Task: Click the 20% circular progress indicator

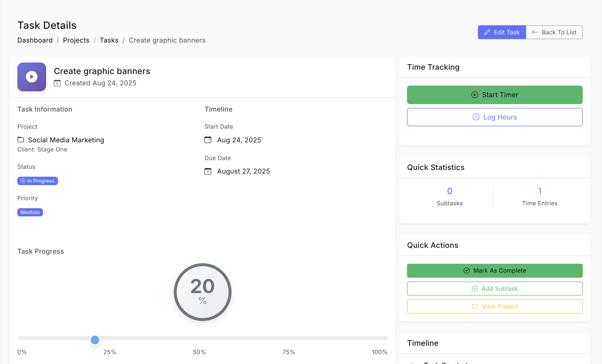Action: point(202,292)
